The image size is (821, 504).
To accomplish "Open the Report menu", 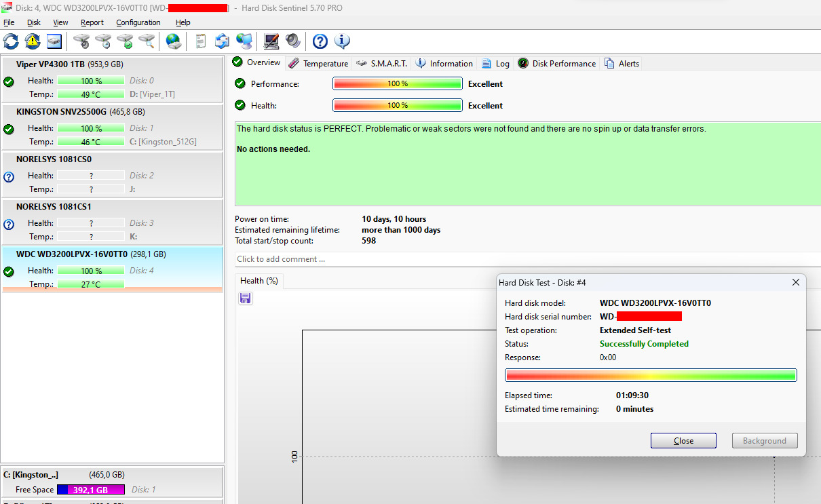I will coord(92,22).
